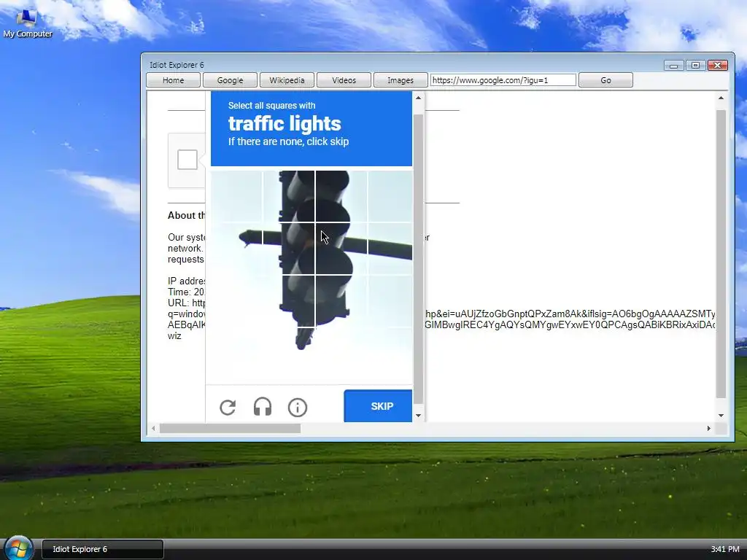
Task: Click the page's vertical scroll down arrow
Action: pos(721,415)
